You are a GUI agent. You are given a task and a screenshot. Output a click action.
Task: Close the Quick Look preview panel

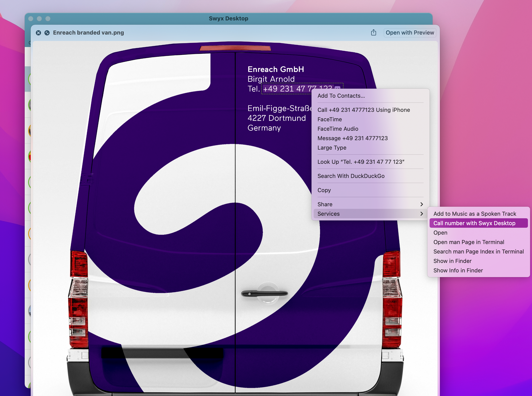[x=38, y=33]
